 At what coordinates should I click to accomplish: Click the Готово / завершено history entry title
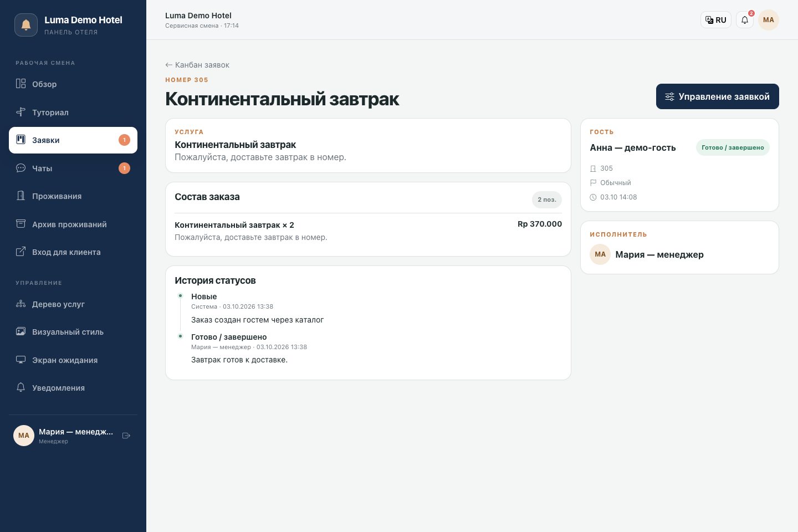click(229, 337)
